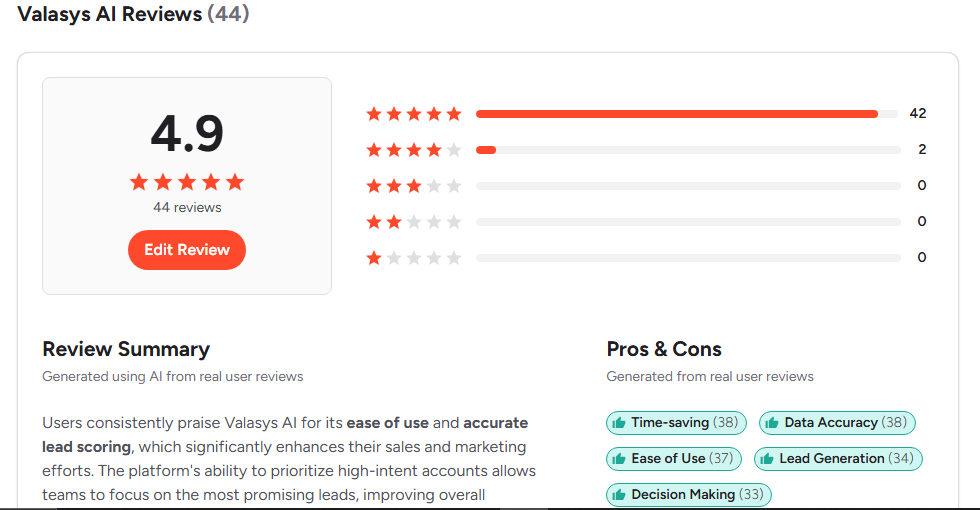This screenshot has height=510, width=980.
Task: Select the 3-star rating row
Action: click(646, 186)
